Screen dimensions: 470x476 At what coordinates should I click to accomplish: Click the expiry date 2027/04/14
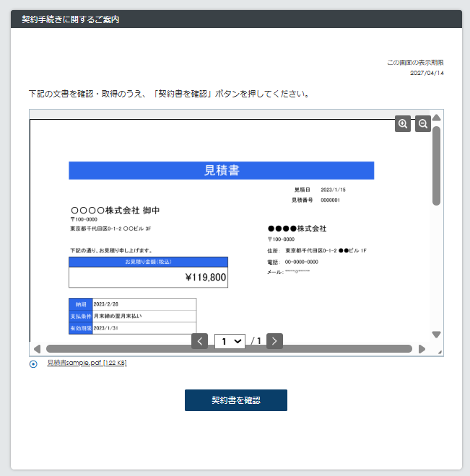427,73
